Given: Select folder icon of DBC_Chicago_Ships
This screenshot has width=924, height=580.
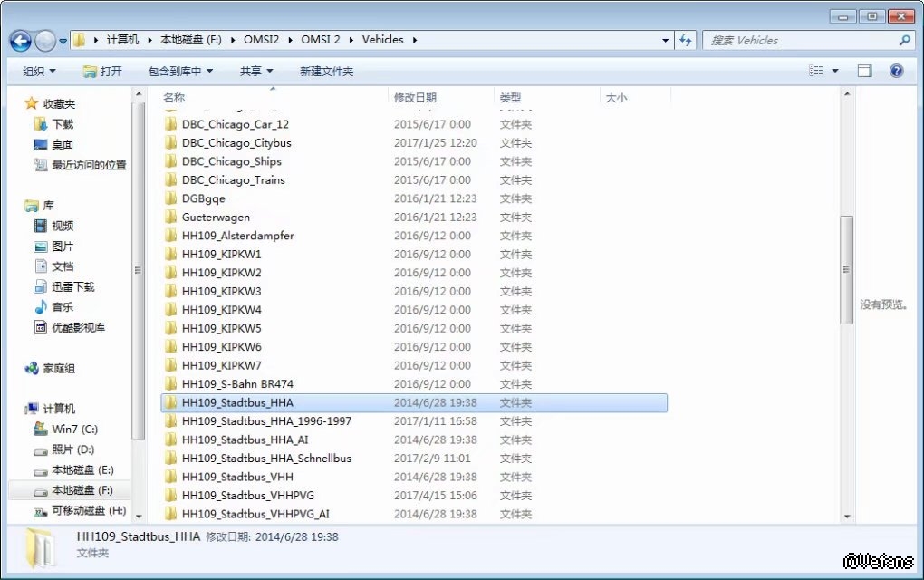Looking at the screenshot, I should coord(171,161).
